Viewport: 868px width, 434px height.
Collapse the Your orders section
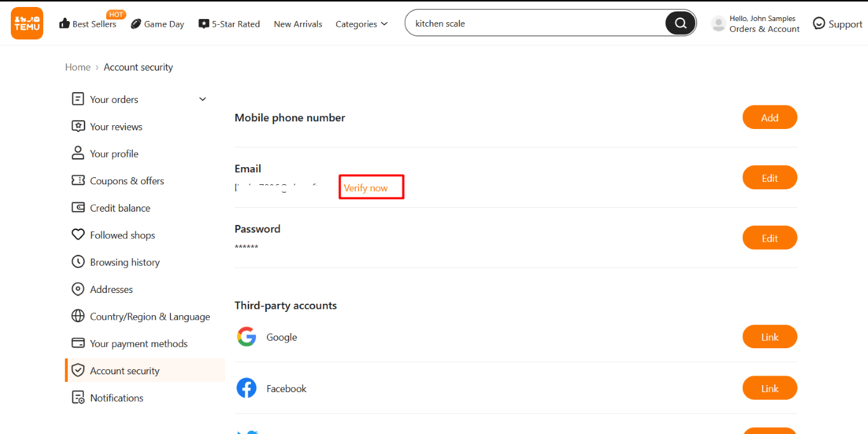coord(202,99)
